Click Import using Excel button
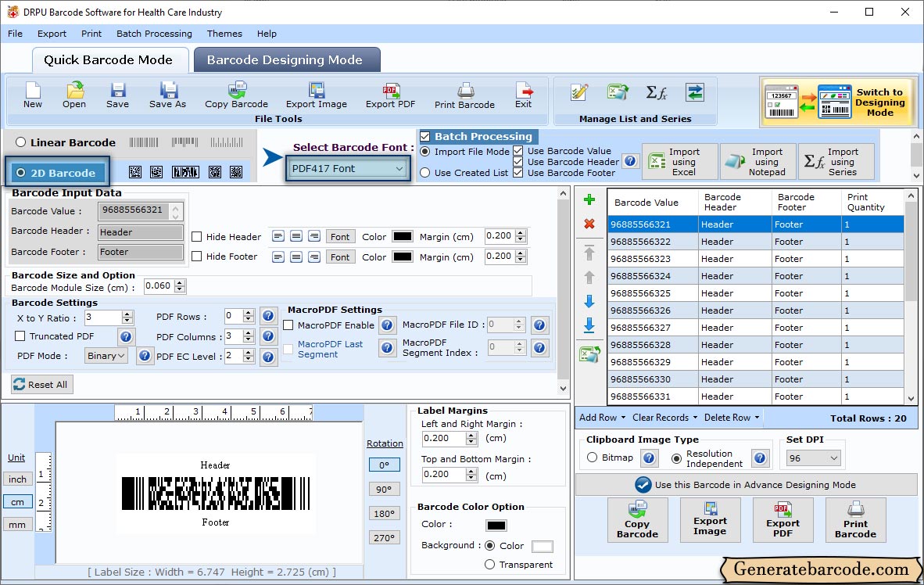 pos(680,162)
